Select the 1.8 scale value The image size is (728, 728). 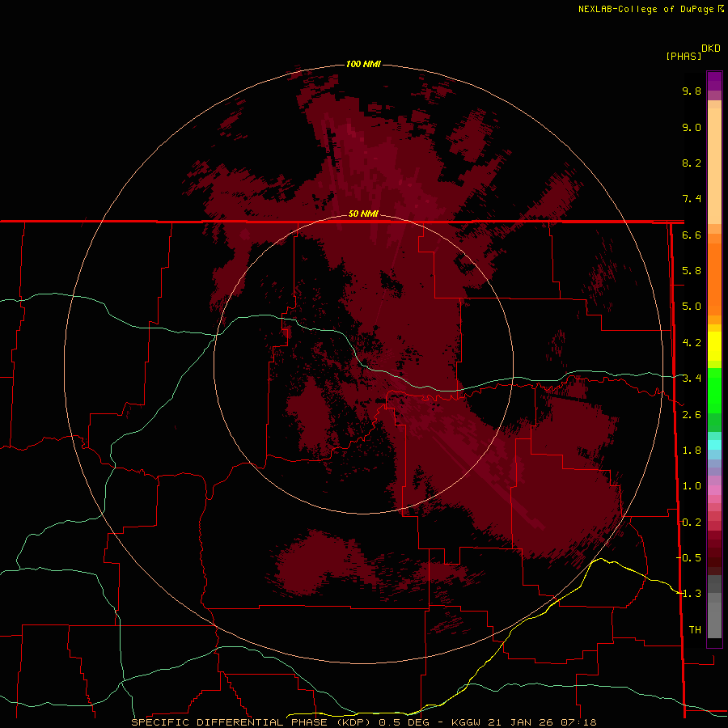pos(692,451)
